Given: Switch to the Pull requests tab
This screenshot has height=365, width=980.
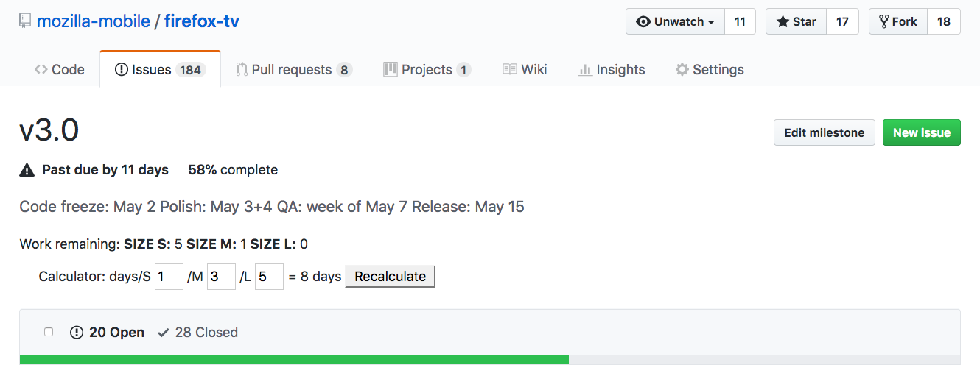Looking at the screenshot, I should click(294, 70).
